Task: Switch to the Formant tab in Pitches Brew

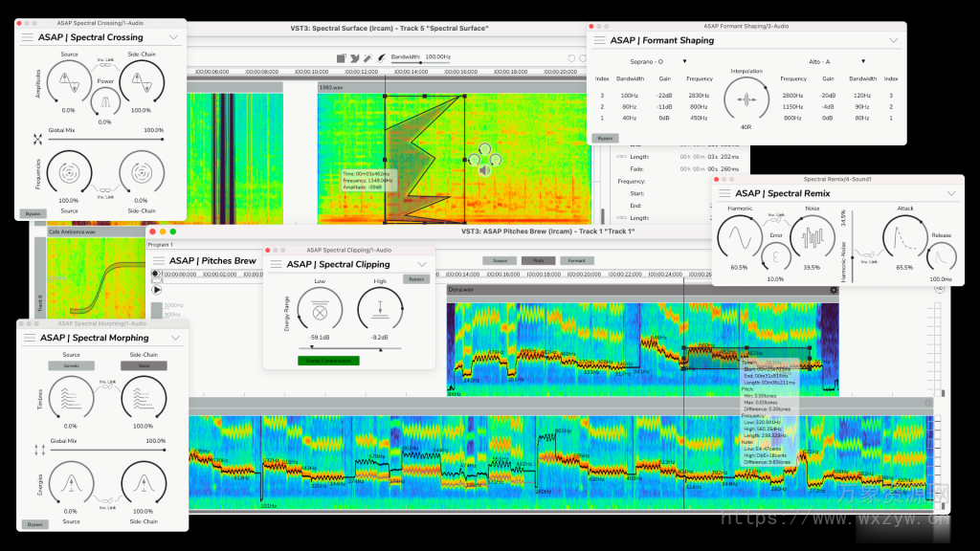Action: [576, 260]
